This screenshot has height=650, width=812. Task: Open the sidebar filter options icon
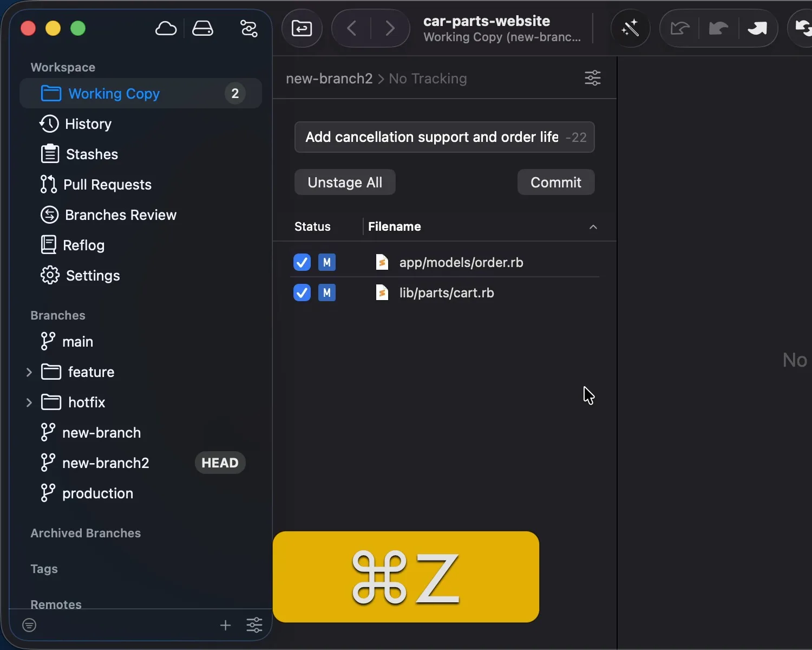(248, 28)
